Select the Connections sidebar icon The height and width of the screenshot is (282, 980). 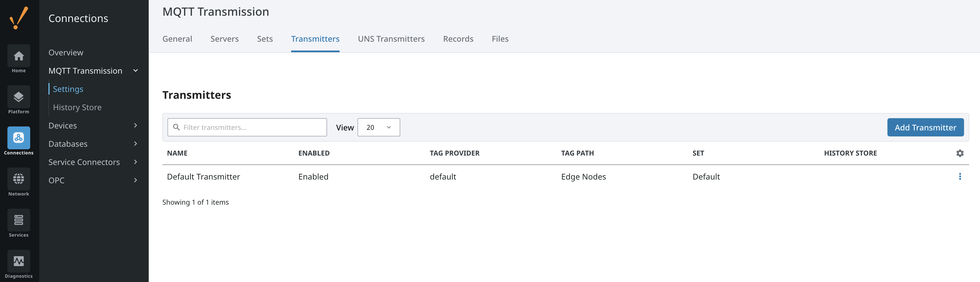click(19, 138)
